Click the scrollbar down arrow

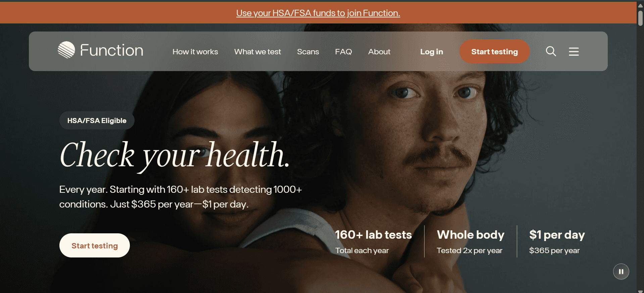[640, 291]
